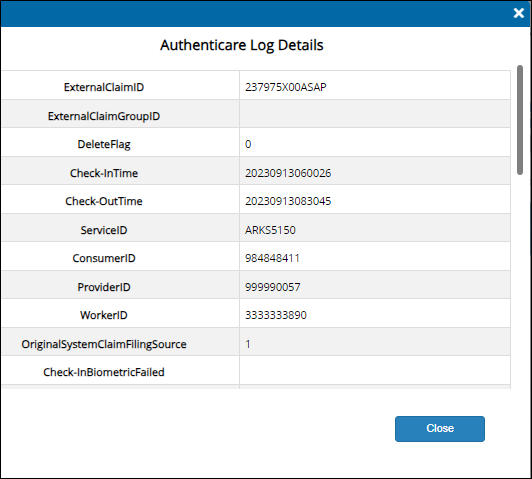
Task: Click the Authenticare Log Details heading
Action: [242, 45]
